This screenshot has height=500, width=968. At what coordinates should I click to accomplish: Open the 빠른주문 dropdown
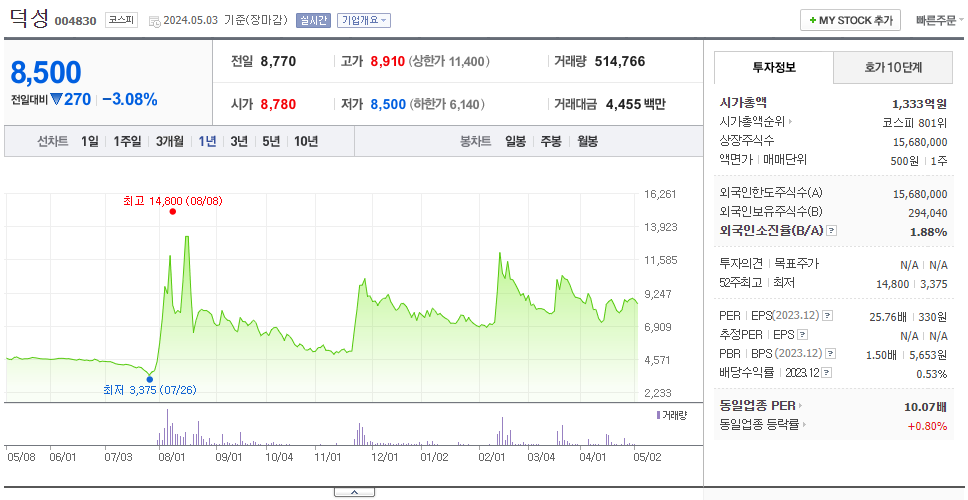[x=940, y=20]
